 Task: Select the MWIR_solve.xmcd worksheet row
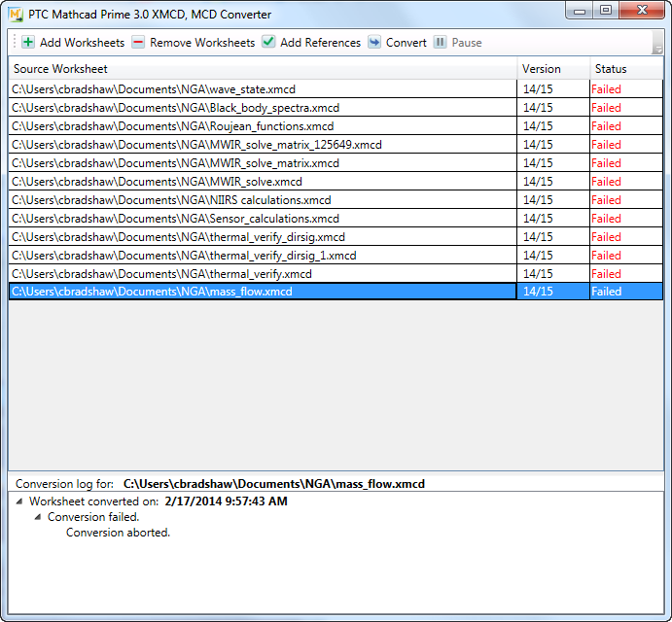click(x=336, y=181)
